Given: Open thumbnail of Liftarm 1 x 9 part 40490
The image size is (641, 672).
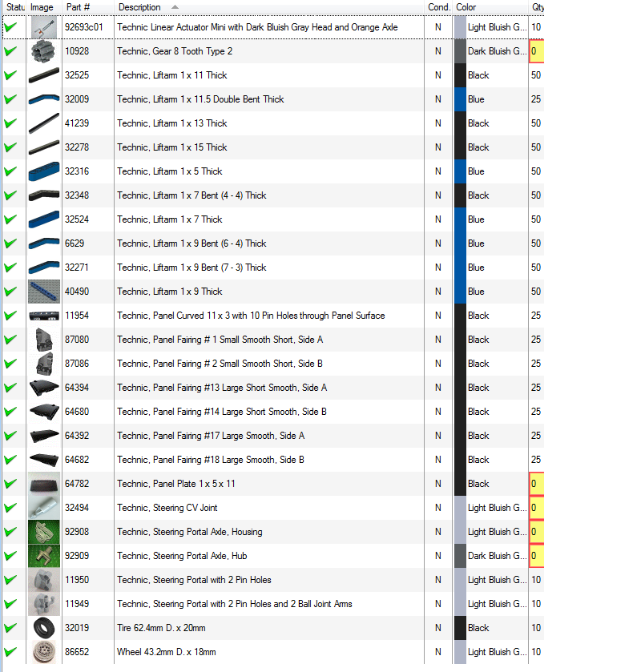Looking at the screenshot, I should pyautogui.click(x=44, y=292).
